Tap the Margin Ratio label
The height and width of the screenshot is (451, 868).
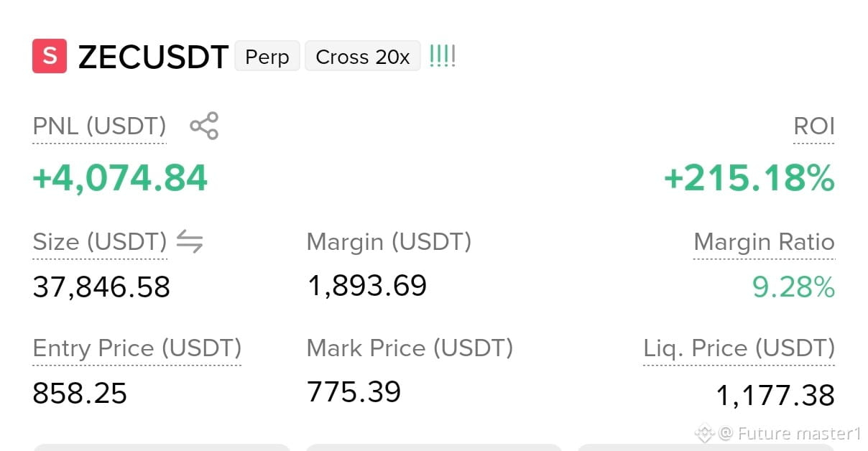point(764,243)
